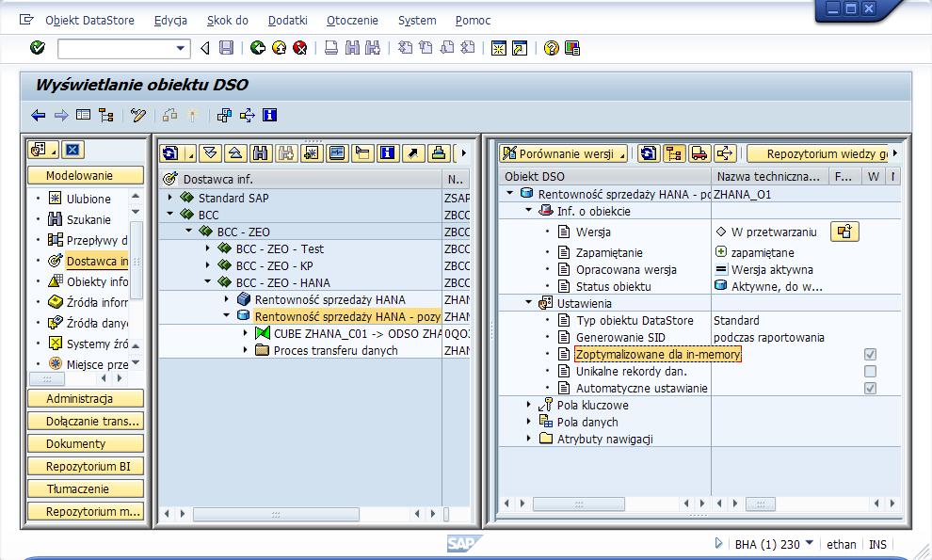932x560 pixels.
Task: Select Szukanie in navigation list
Action: pyautogui.click(x=88, y=219)
